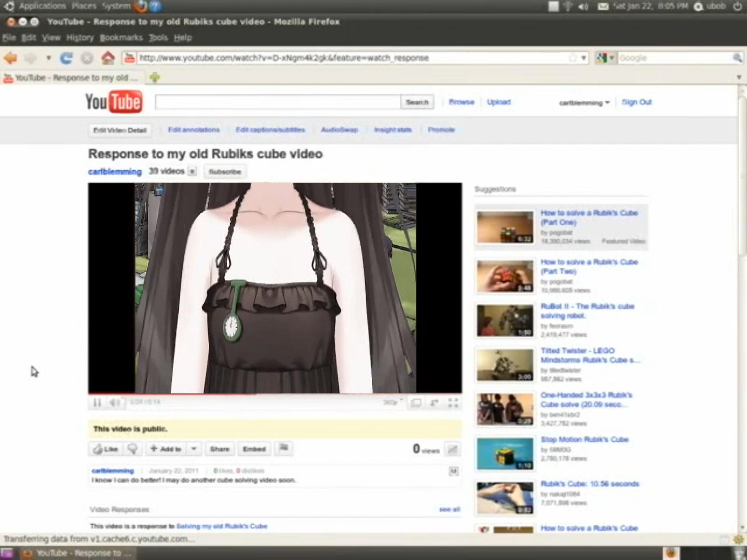The height and width of the screenshot is (560, 747).
Task: Show video statistics via the chart icon
Action: (x=453, y=449)
